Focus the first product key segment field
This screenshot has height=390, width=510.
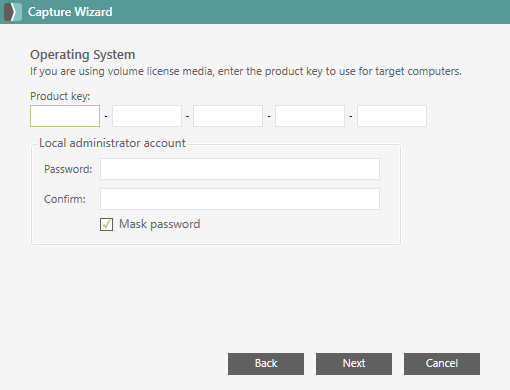point(65,116)
